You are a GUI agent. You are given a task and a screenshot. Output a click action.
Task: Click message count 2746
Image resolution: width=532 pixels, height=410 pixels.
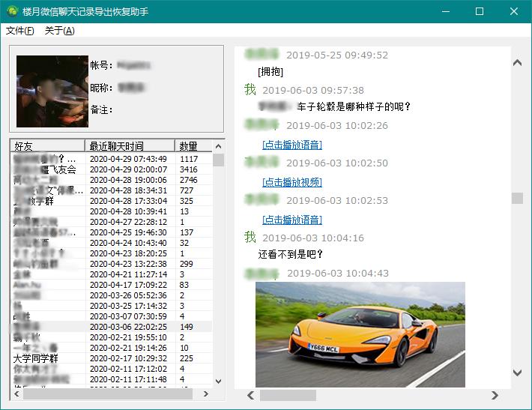coord(189,180)
